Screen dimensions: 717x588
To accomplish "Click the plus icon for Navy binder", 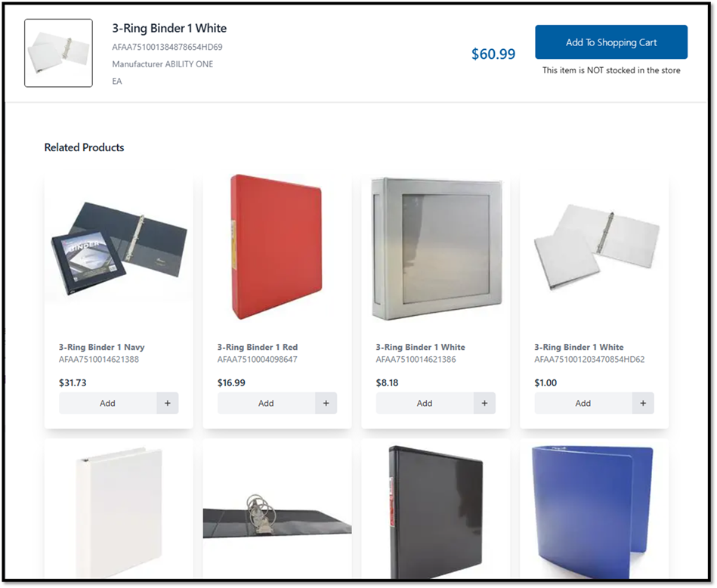I will click(168, 403).
